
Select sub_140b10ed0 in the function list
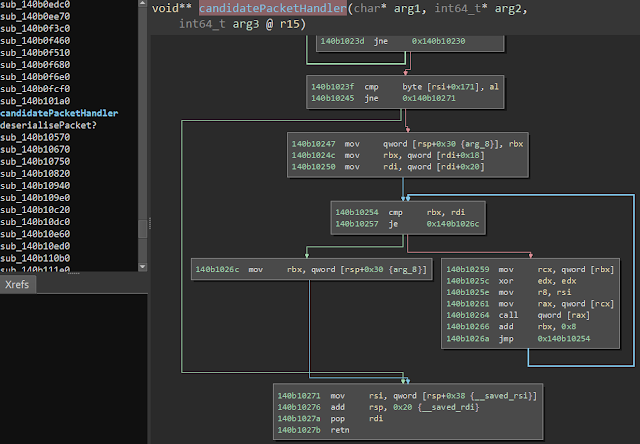pyautogui.click(x=35, y=246)
